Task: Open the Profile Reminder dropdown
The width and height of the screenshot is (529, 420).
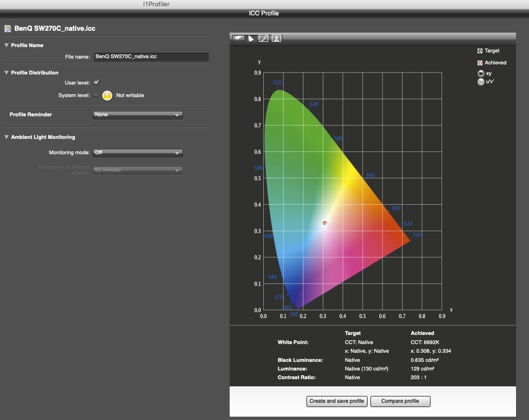Action: pos(137,115)
